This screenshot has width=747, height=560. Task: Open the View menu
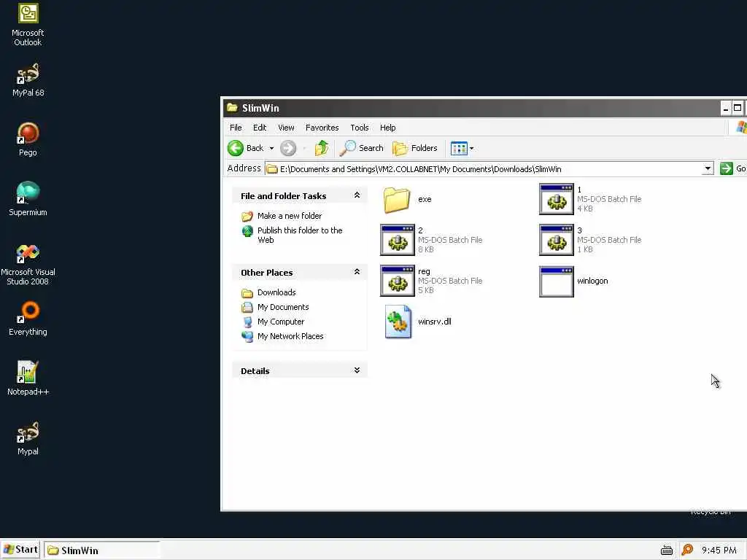(x=286, y=128)
